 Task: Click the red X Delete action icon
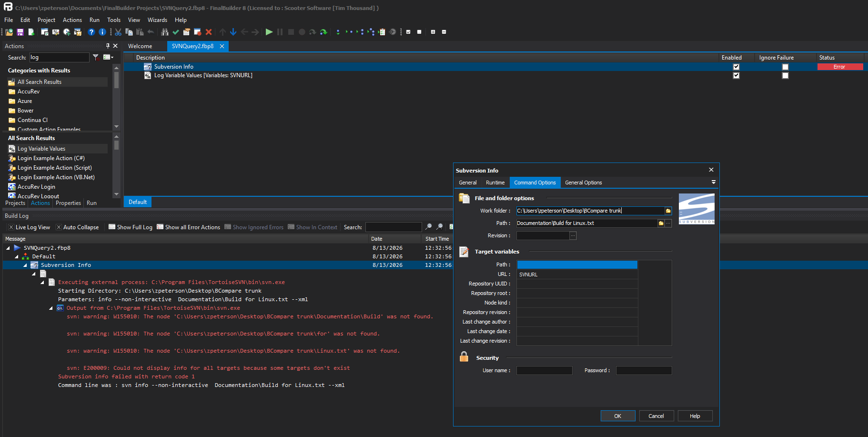tap(209, 32)
